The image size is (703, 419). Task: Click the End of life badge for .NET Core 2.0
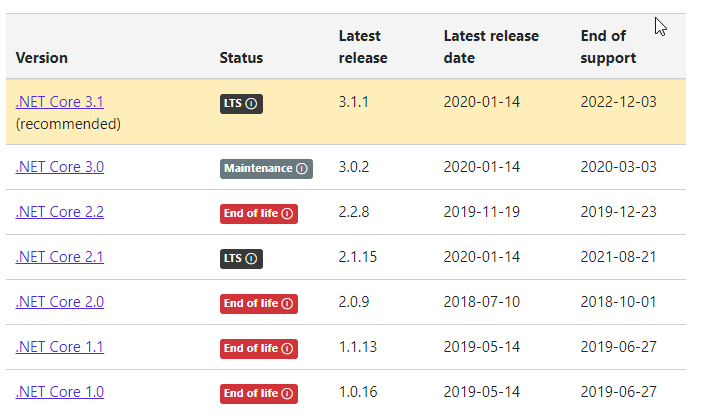pyautogui.click(x=259, y=304)
